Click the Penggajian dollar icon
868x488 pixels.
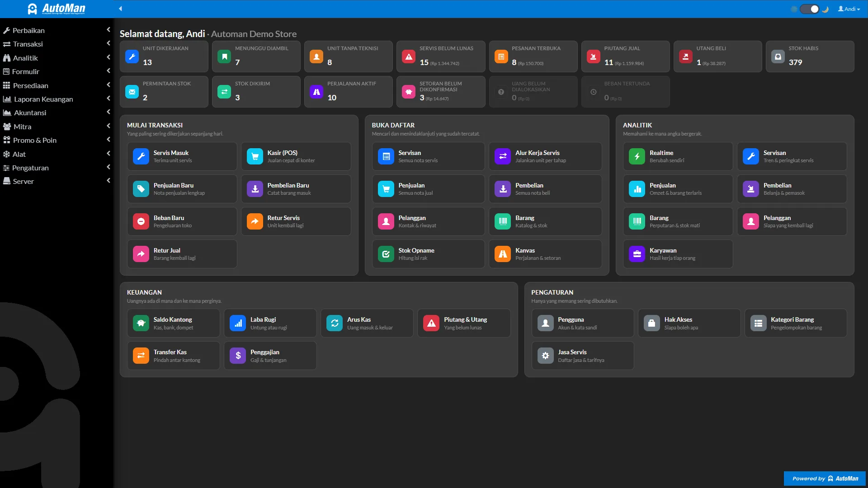coord(238,356)
